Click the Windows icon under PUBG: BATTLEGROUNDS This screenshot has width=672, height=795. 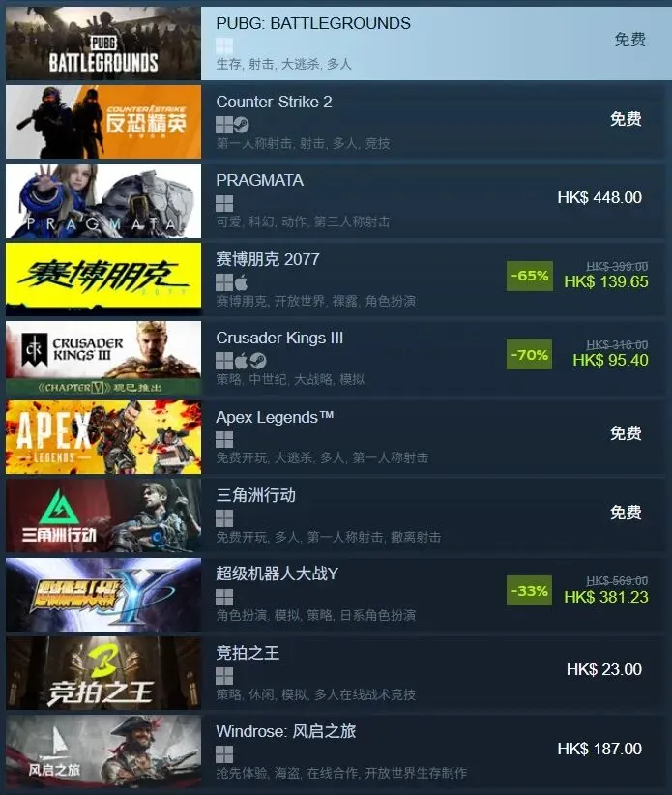coord(224,45)
